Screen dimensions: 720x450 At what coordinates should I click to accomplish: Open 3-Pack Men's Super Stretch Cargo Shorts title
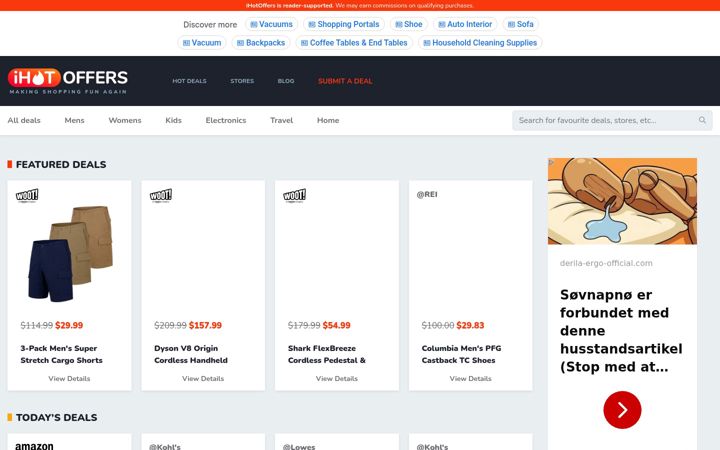pyautogui.click(x=62, y=354)
